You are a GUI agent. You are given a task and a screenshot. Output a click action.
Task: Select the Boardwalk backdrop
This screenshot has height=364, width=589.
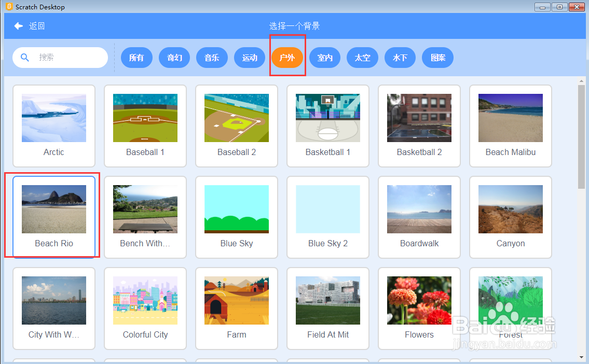point(419,217)
